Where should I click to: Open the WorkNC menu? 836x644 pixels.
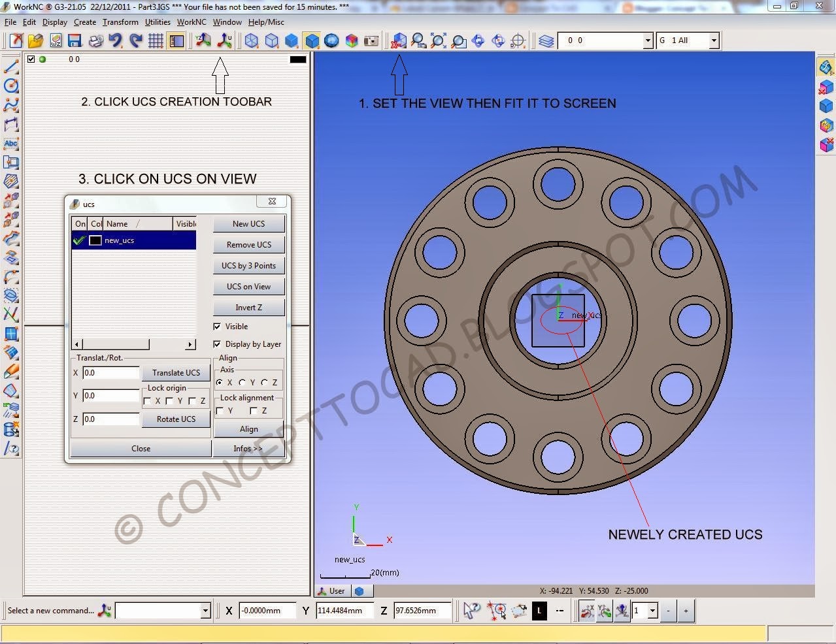pyautogui.click(x=191, y=22)
